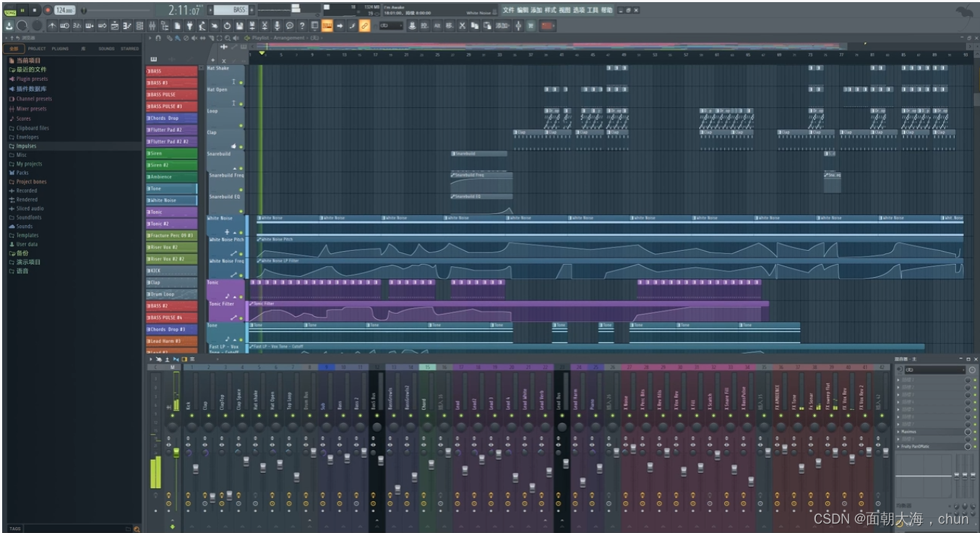Click the pause button in the transport

coord(22,10)
